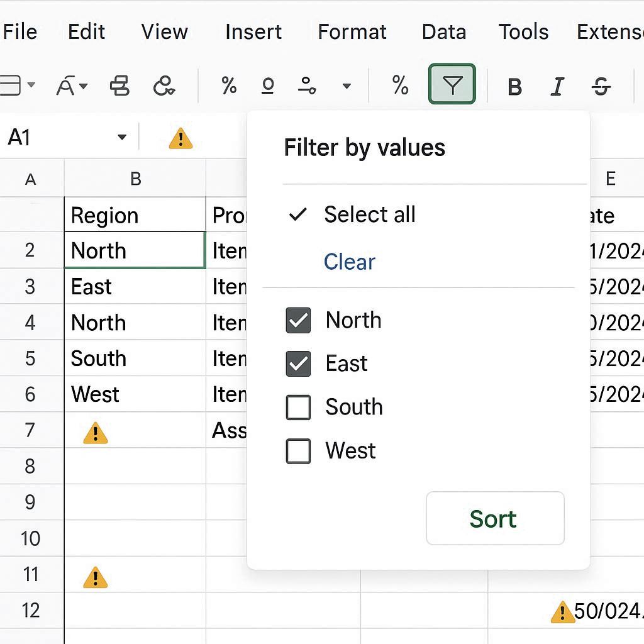Click the A1 name box field
Viewport: 644px width, 644px height.
point(68,136)
